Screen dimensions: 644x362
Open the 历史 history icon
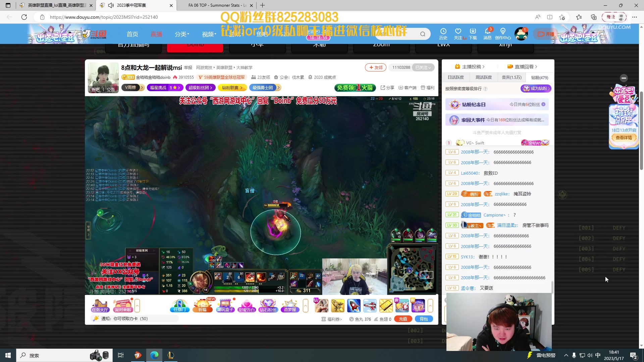click(443, 34)
